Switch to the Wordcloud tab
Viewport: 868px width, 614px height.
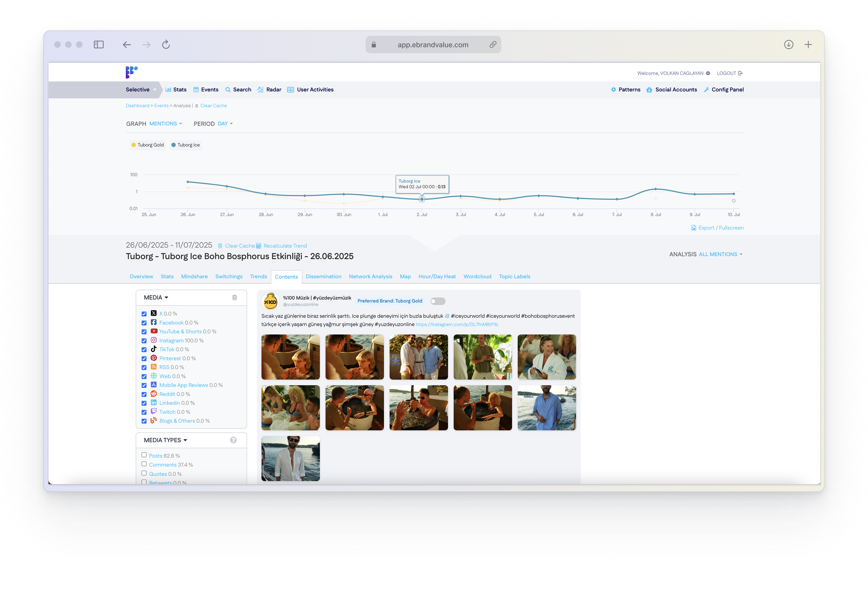click(x=477, y=277)
